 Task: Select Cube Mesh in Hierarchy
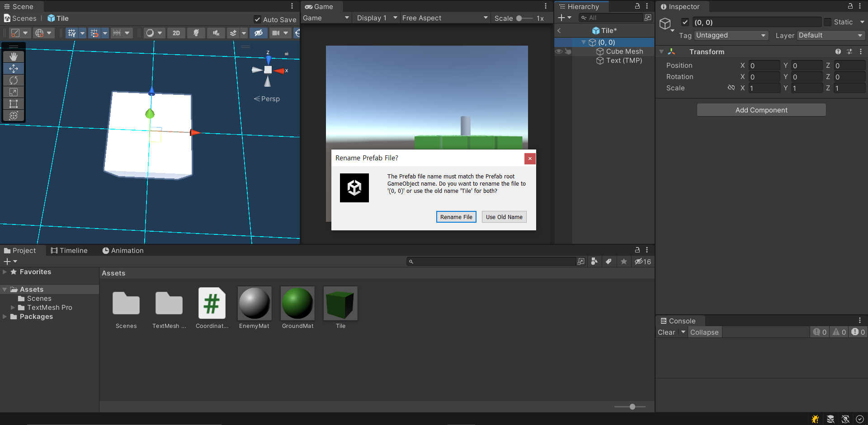click(x=624, y=51)
